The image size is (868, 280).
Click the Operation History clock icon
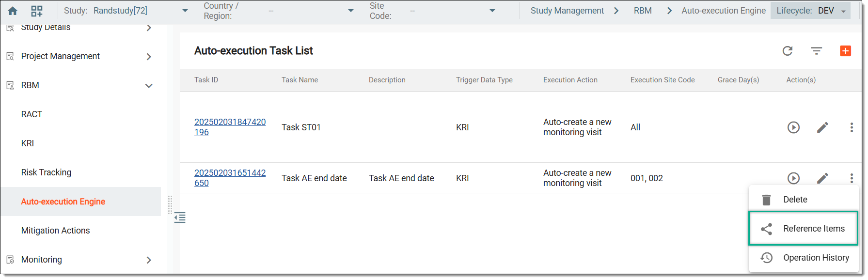[766, 258]
